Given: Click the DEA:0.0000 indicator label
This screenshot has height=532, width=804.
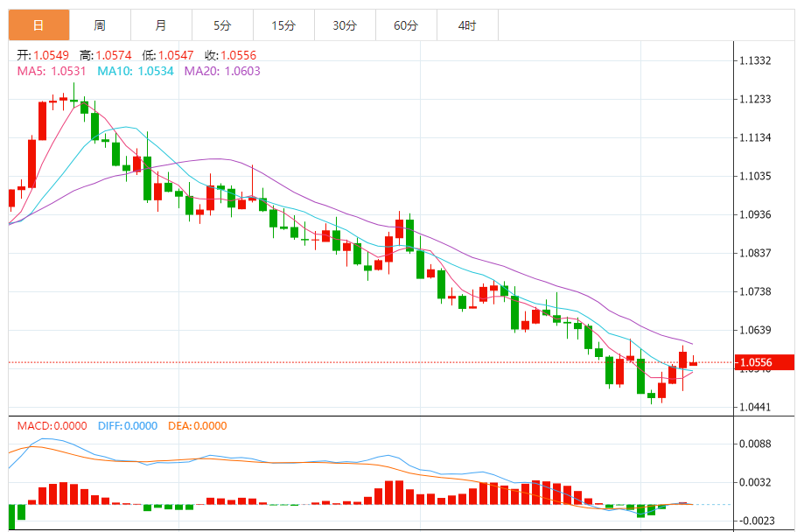Looking at the screenshot, I should pos(198,426).
